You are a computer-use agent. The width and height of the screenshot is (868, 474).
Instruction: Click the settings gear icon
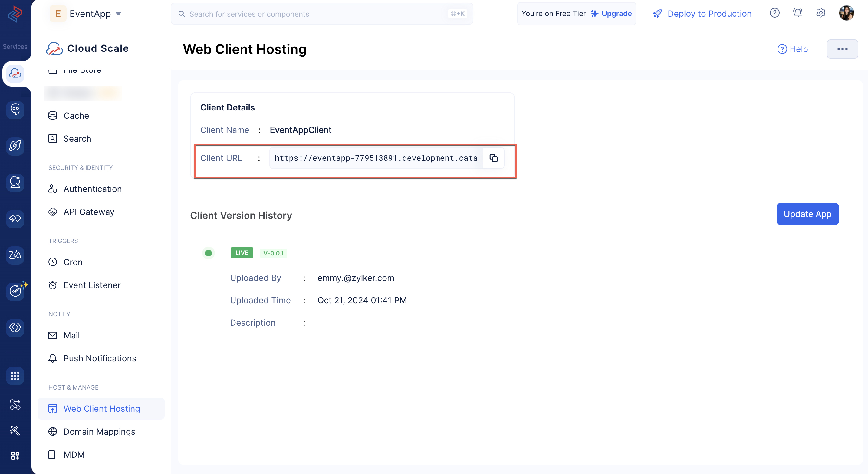(x=821, y=13)
